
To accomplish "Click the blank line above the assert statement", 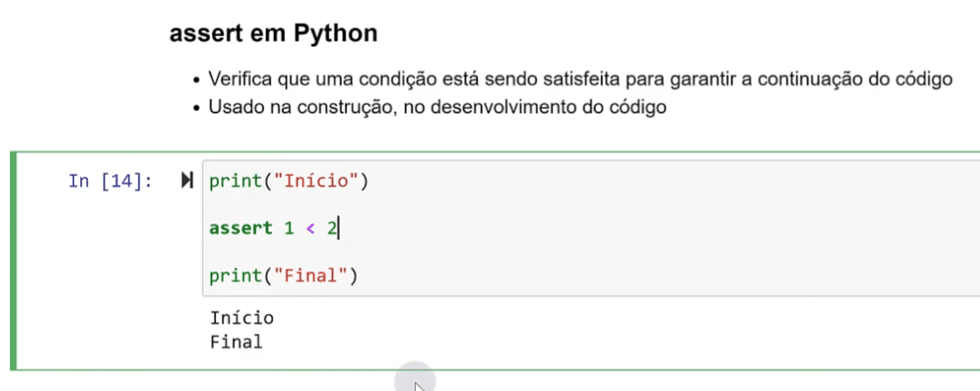I will click(x=590, y=205).
